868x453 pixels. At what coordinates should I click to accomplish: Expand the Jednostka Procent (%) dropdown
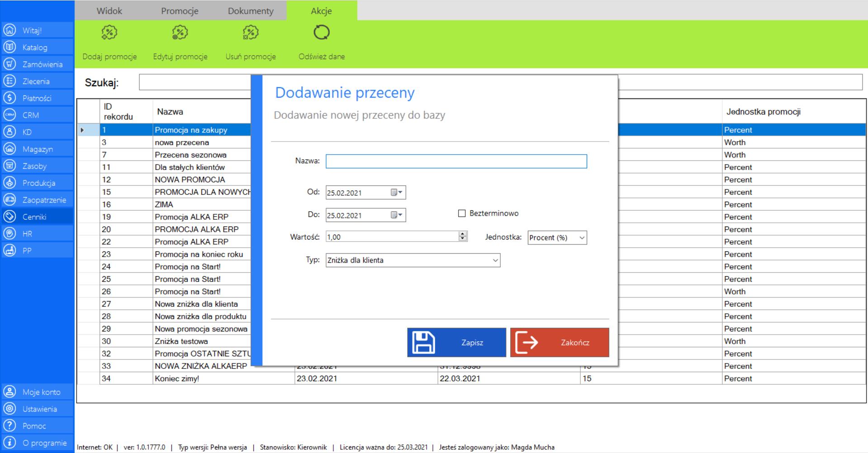coord(582,238)
